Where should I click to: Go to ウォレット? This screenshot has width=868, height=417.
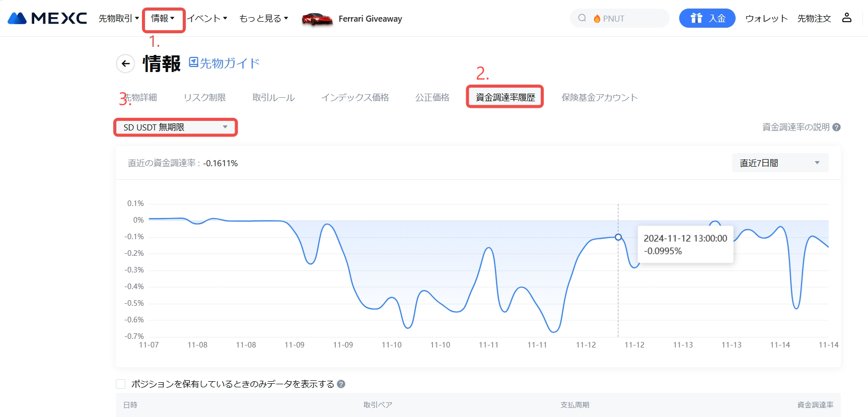click(766, 19)
